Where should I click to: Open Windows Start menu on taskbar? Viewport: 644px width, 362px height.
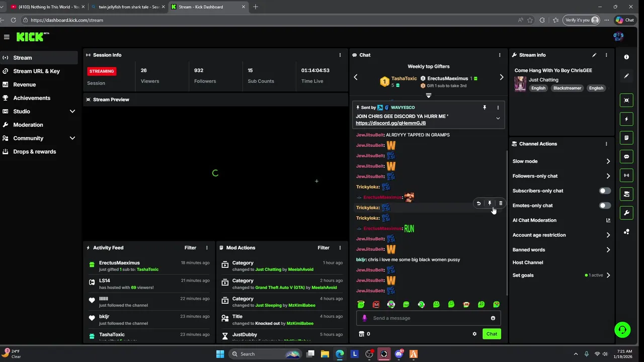(220, 354)
